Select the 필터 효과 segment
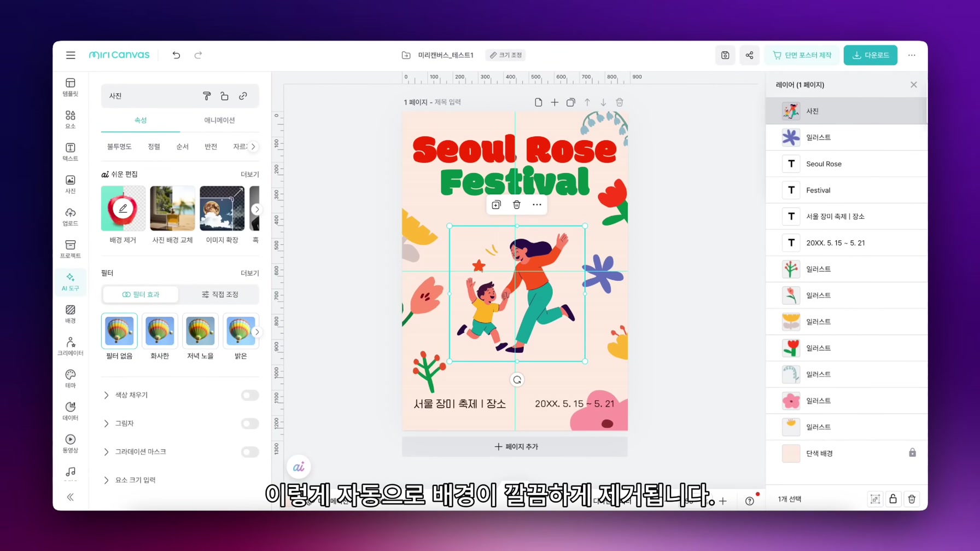980x551 pixels. [141, 294]
